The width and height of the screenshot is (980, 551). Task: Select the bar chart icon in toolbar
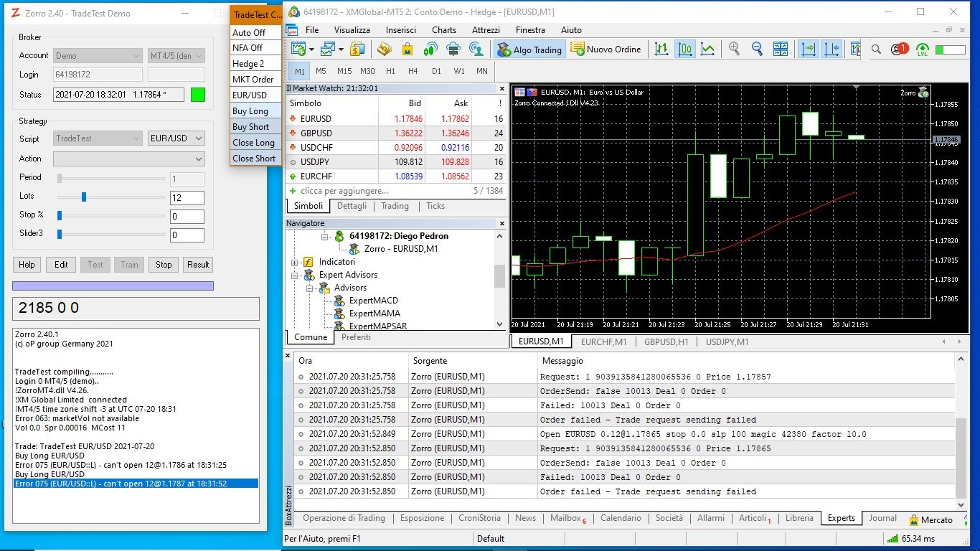pyautogui.click(x=662, y=50)
